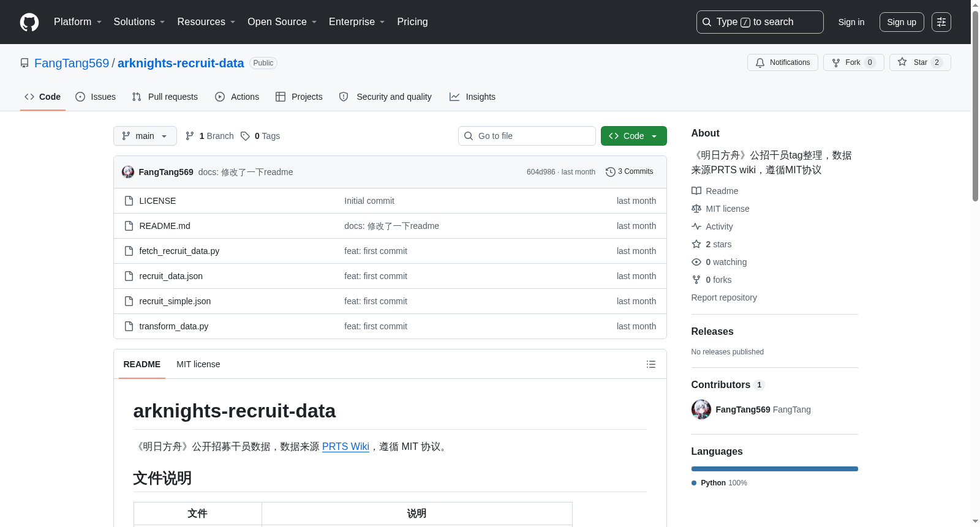
Task: Click FangTang569 avatar in latest commit row
Action: click(x=128, y=172)
